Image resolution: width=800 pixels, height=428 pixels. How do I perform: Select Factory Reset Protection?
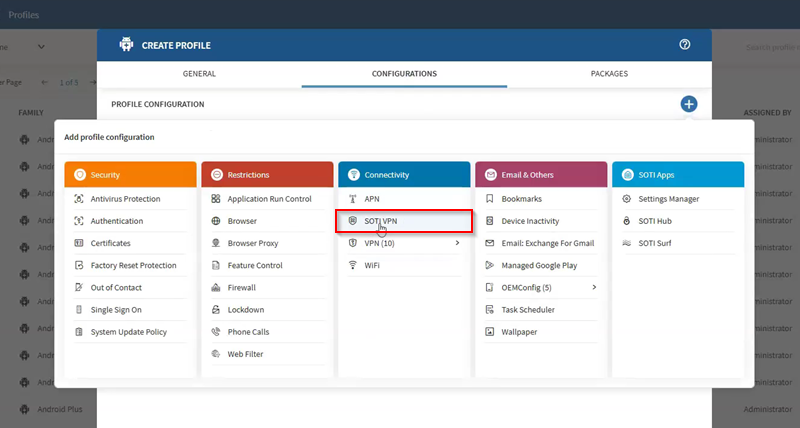(133, 265)
